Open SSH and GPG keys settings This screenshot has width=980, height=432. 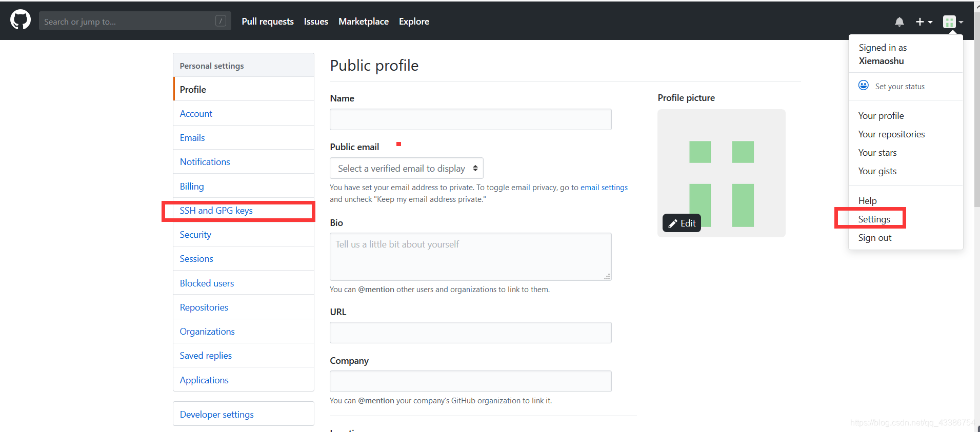[244, 210]
